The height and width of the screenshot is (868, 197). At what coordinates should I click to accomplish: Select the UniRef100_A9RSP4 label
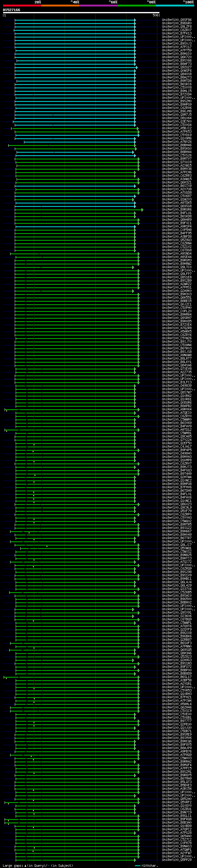(177, 226)
